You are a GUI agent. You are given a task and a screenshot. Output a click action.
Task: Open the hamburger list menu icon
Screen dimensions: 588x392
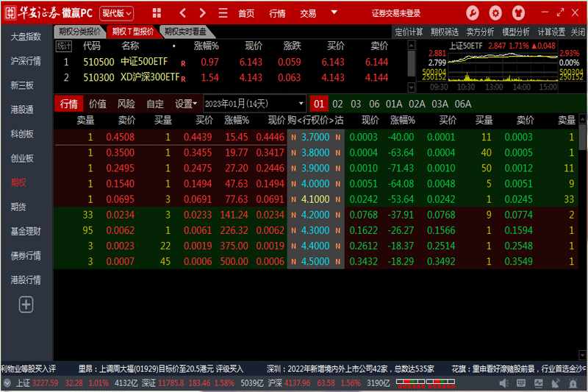[x=223, y=13]
